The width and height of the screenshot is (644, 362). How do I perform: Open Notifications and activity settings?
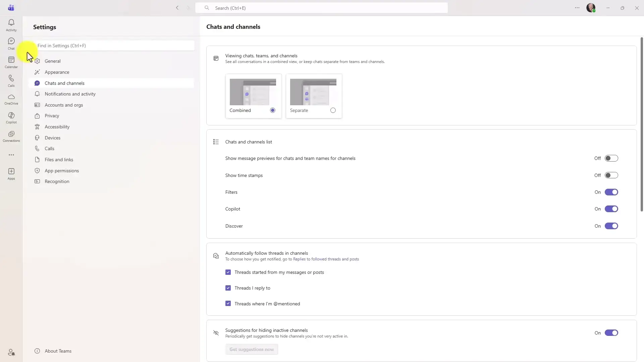pos(111,94)
